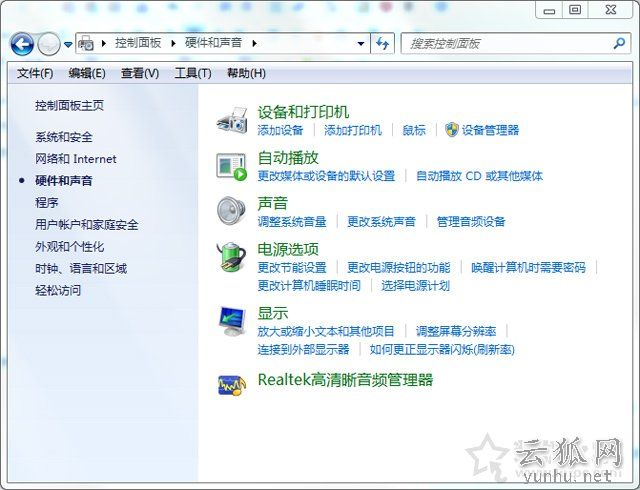Select 网络和 Internet in sidebar
Image resolution: width=640 pixels, height=490 pixels.
(76, 159)
